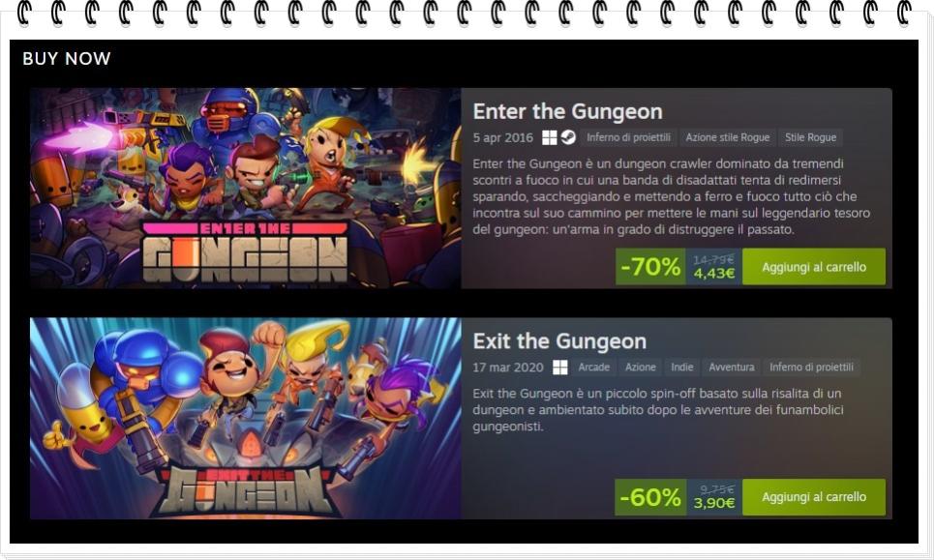The image size is (934, 560).
Task: Select the Arcade tag
Action: [594, 368]
